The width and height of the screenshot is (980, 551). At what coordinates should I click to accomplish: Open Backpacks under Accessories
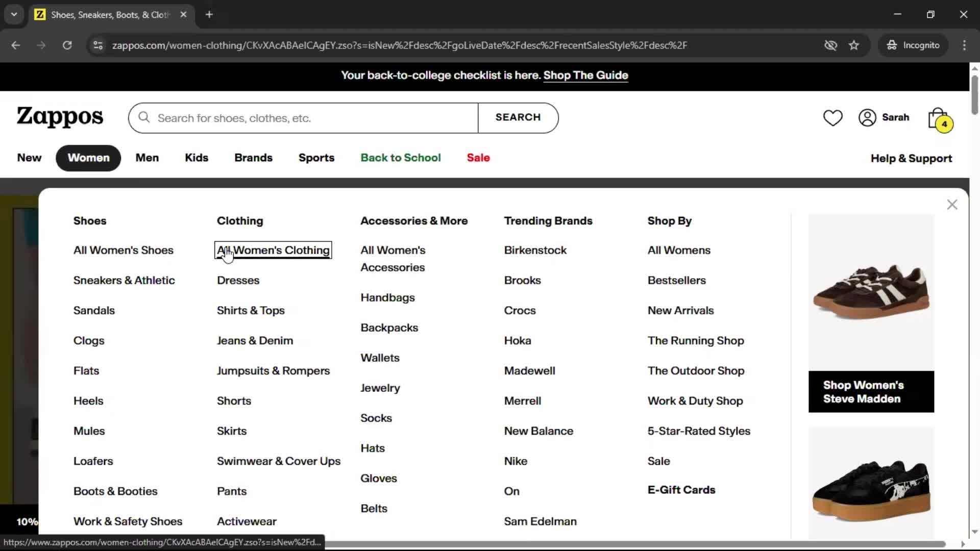(x=389, y=328)
